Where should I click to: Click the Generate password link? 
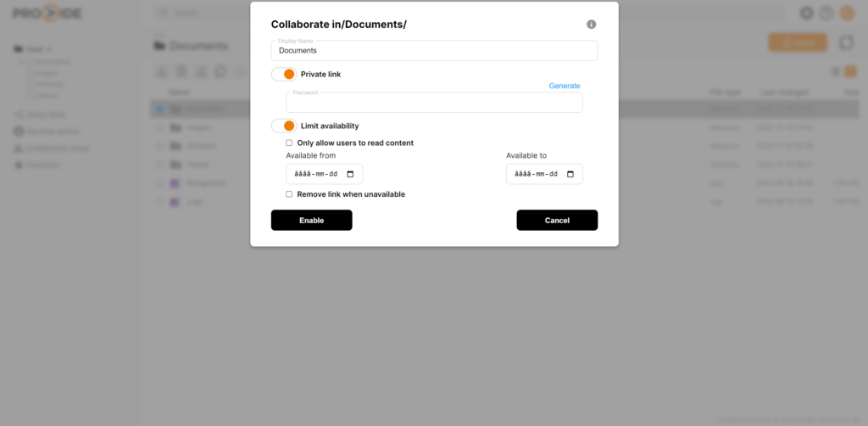tap(565, 86)
